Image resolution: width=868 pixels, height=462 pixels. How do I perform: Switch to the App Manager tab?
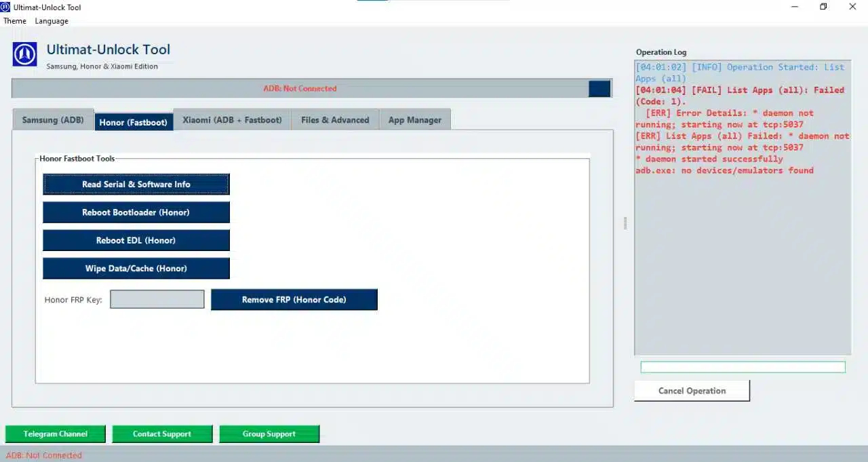pos(414,120)
